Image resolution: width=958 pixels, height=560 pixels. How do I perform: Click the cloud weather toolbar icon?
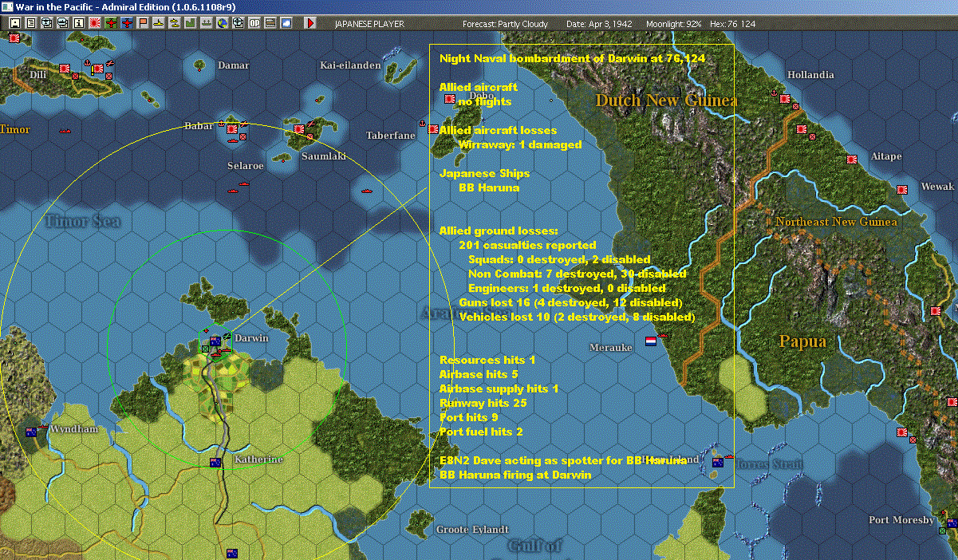pos(286,23)
